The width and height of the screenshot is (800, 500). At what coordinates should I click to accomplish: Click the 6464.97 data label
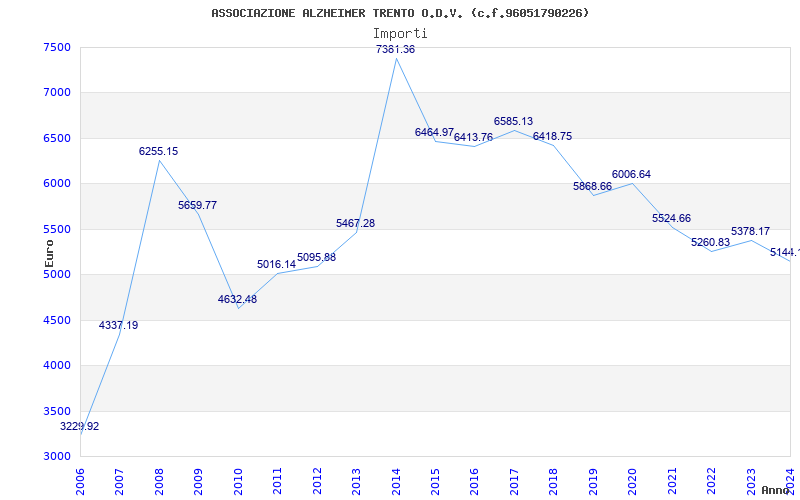[x=434, y=133]
